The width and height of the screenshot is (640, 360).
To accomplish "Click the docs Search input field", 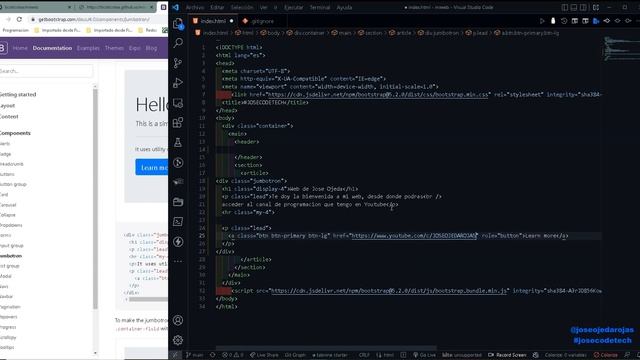I will coord(46,71).
